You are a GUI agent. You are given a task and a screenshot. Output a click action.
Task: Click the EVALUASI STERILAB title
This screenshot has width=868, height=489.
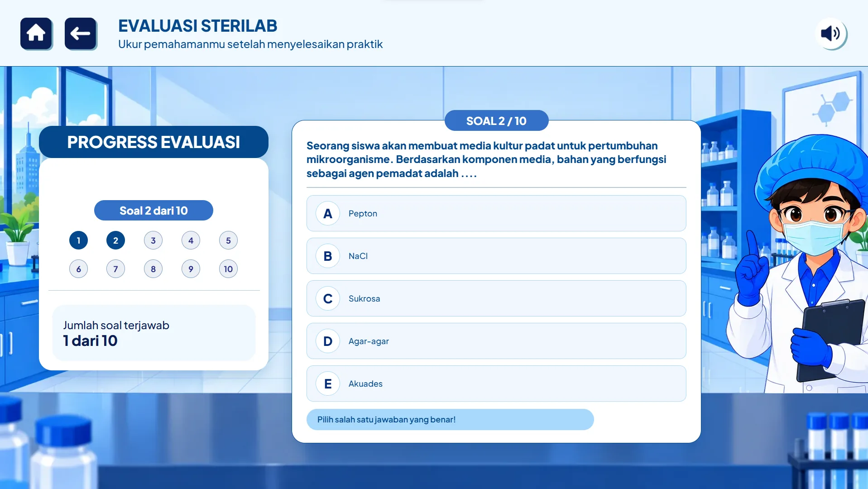197,26
